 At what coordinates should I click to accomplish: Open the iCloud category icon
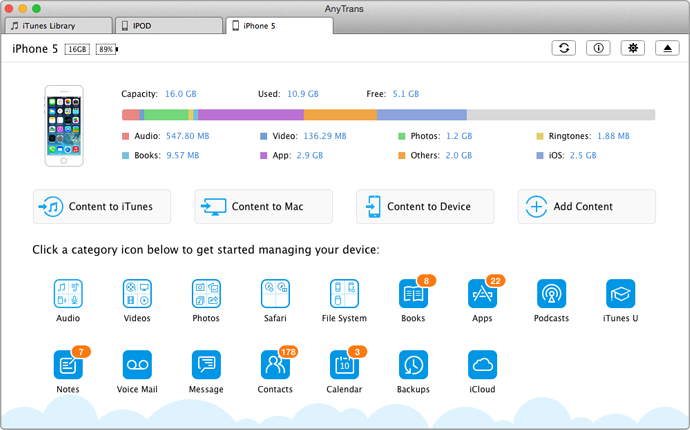483,365
